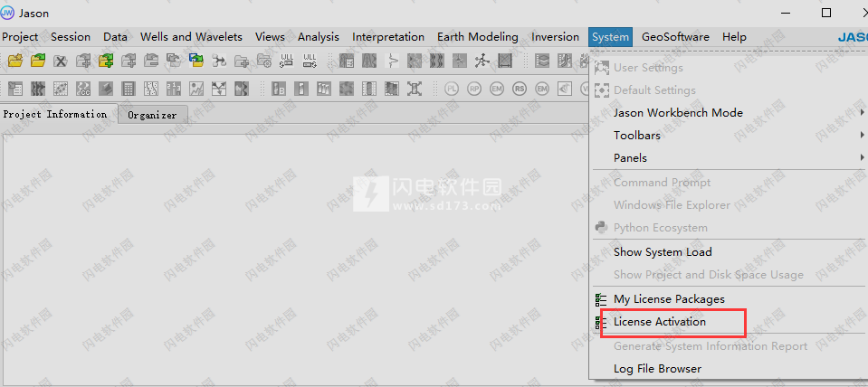Maximize the Jason window
The height and width of the screenshot is (387, 868).
click(x=826, y=13)
